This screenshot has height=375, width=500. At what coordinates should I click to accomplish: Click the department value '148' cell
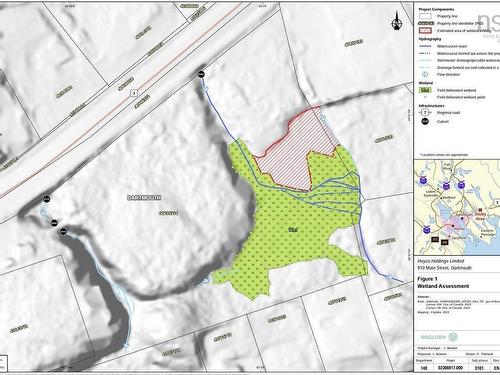(424, 368)
